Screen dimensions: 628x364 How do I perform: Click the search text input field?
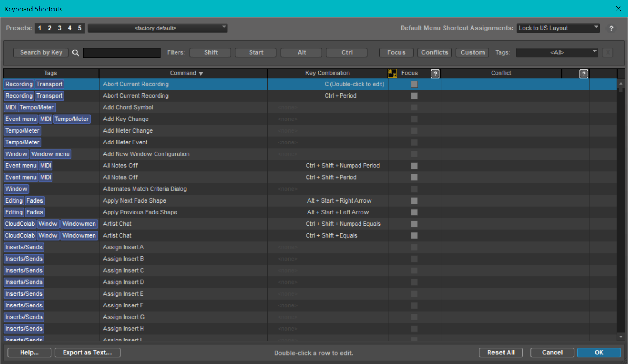point(122,53)
